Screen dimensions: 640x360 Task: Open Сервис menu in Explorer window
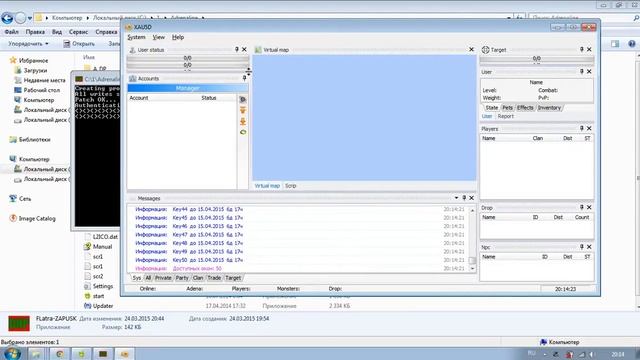click(x=78, y=32)
